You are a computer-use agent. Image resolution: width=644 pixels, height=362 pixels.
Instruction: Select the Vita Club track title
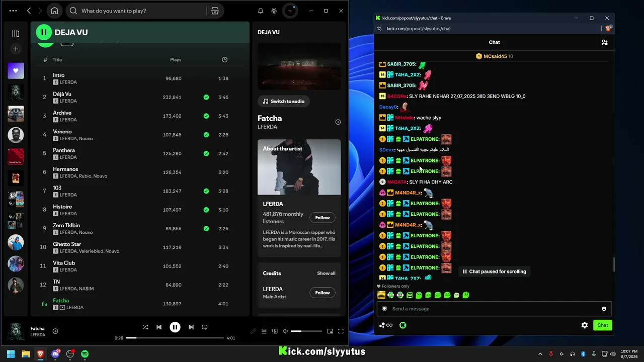(64, 263)
